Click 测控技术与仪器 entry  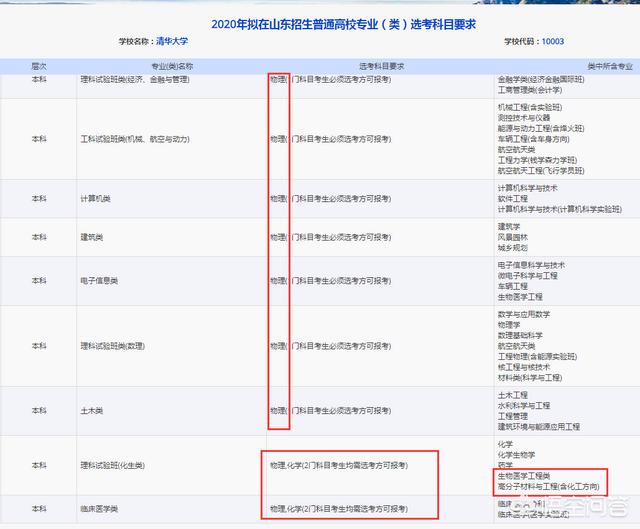pyautogui.click(x=524, y=118)
